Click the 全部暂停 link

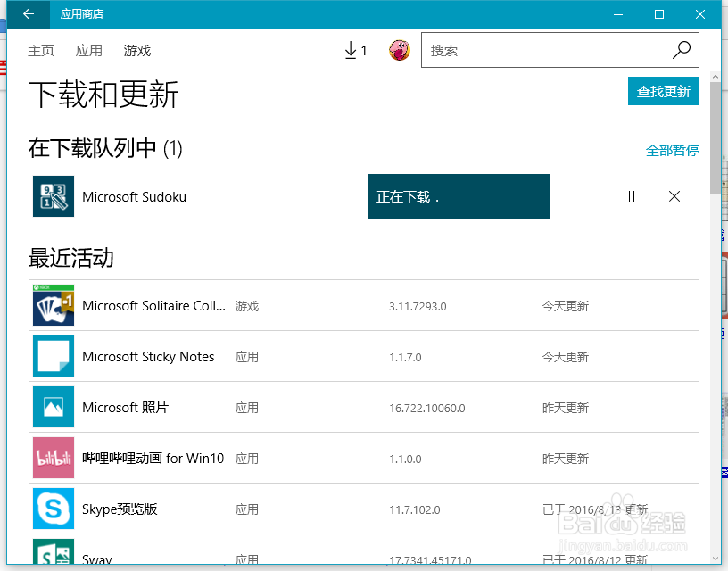(673, 151)
